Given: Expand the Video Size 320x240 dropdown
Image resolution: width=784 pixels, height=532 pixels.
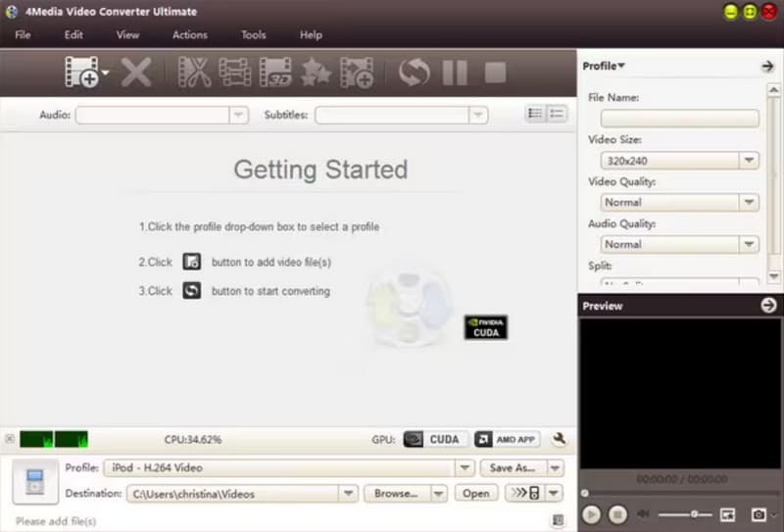Looking at the screenshot, I should [x=749, y=161].
